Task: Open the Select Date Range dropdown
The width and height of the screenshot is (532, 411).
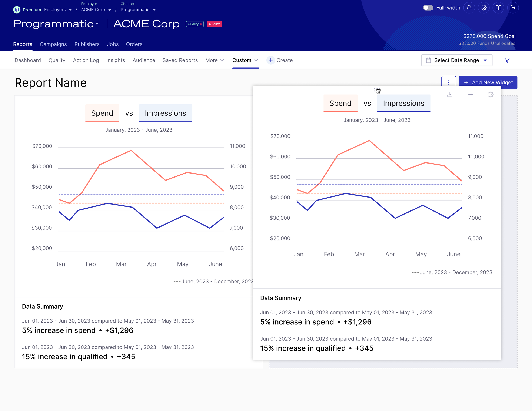Action: tap(456, 60)
